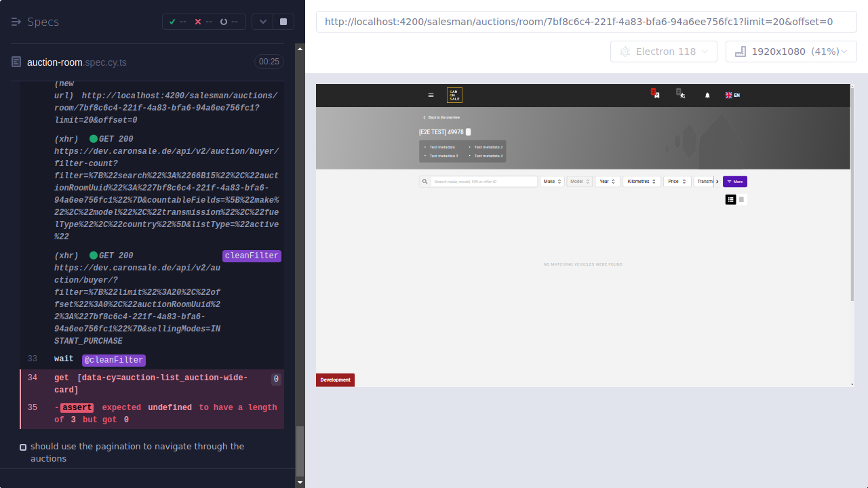Select the list view icon
Image resolution: width=868 pixels, height=488 pixels.
click(x=730, y=199)
